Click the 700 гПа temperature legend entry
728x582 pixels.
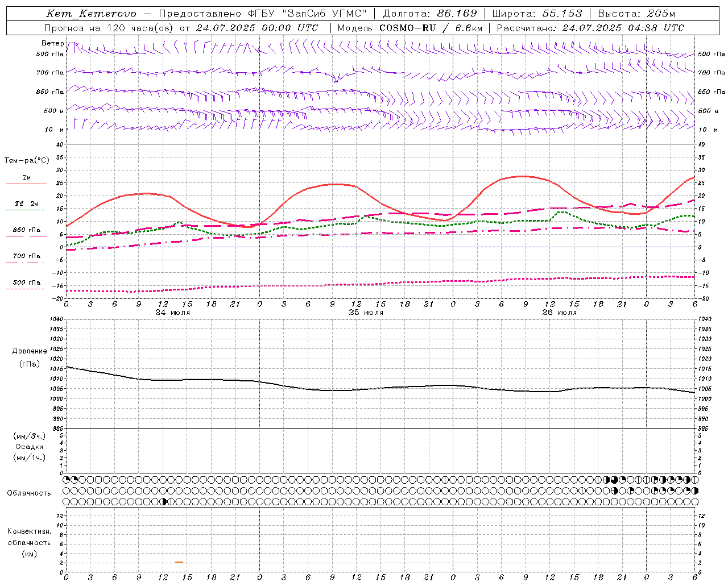point(27,256)
